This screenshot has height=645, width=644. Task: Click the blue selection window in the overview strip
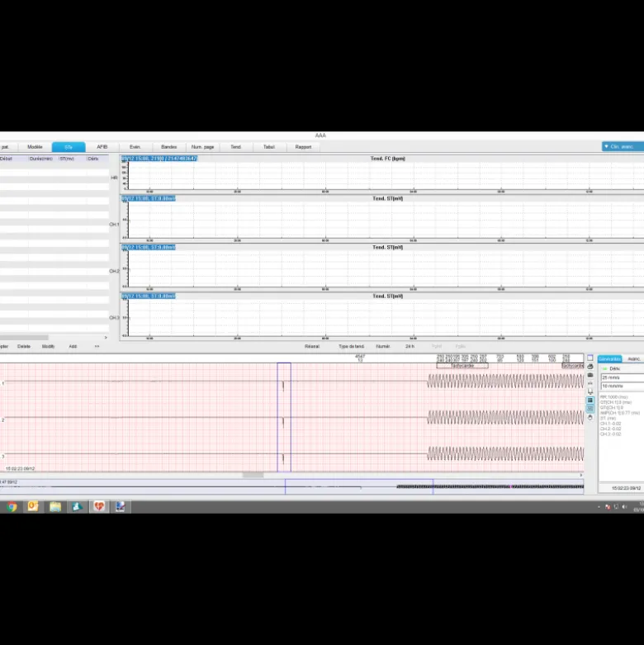coord(359,486)
